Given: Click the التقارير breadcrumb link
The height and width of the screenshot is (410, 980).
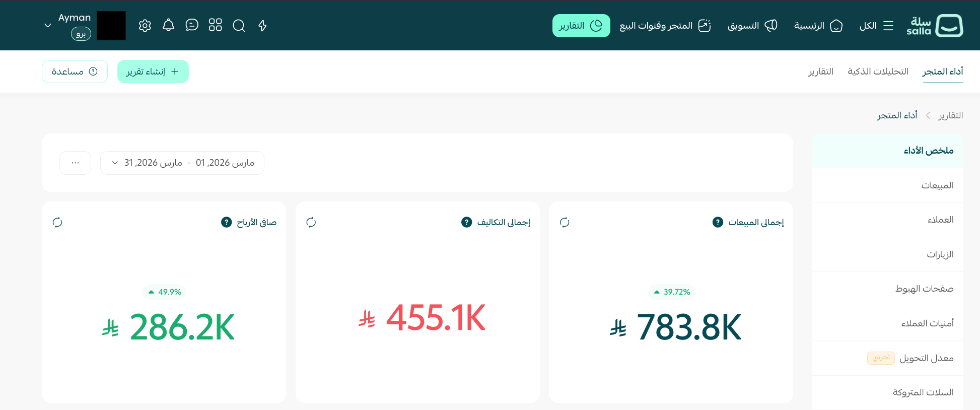Looking at the screenshot, I should [950, 115].
